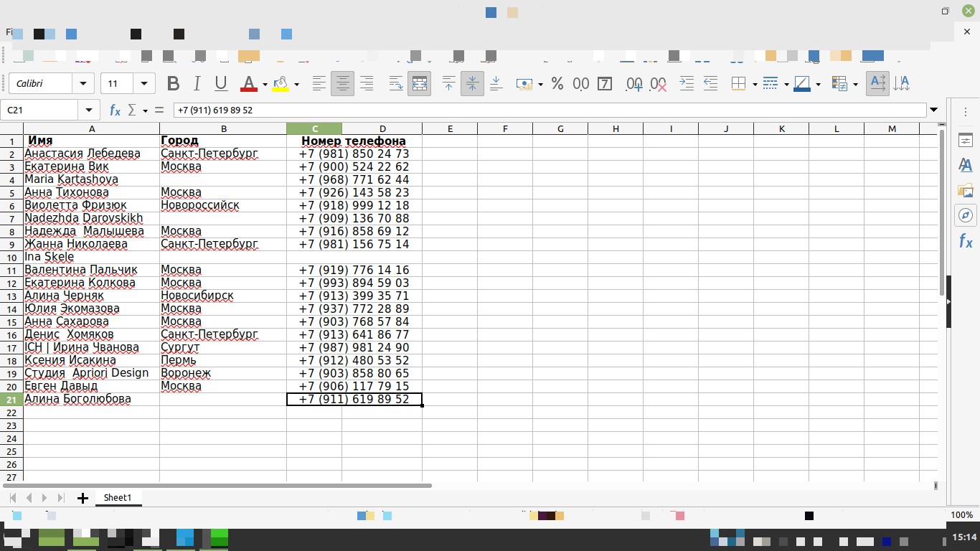The image size is (980, 551).
Task: Insert a Sum with the sigma icon
Action: 132,110
